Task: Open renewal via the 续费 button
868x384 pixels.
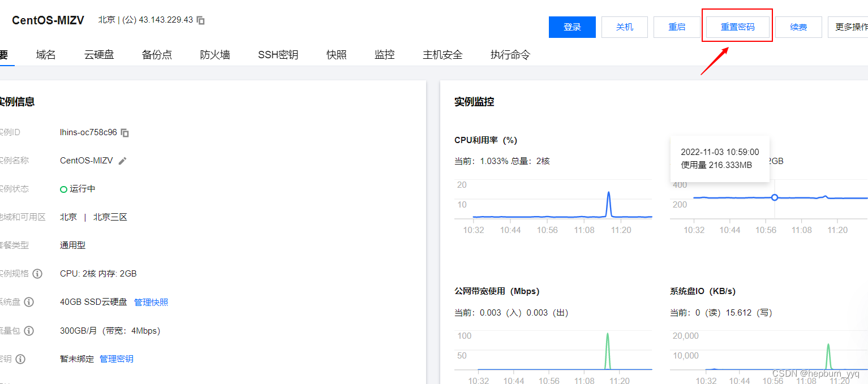Action: coord(798,26)
